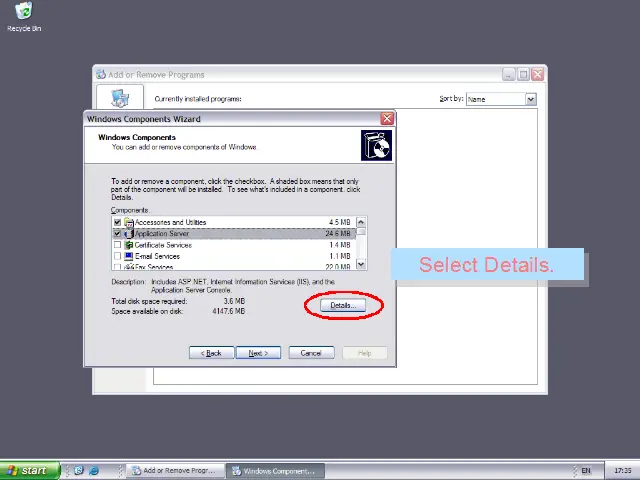Click the taskbar clock showing 17:35
This screenshot has width=640, height=480.
pos(623,471)
